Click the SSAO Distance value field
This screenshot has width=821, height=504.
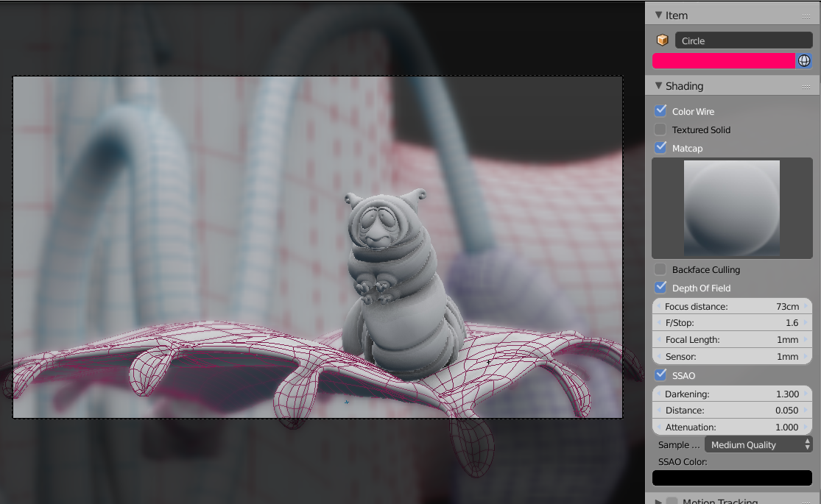(x=732, y=411)
